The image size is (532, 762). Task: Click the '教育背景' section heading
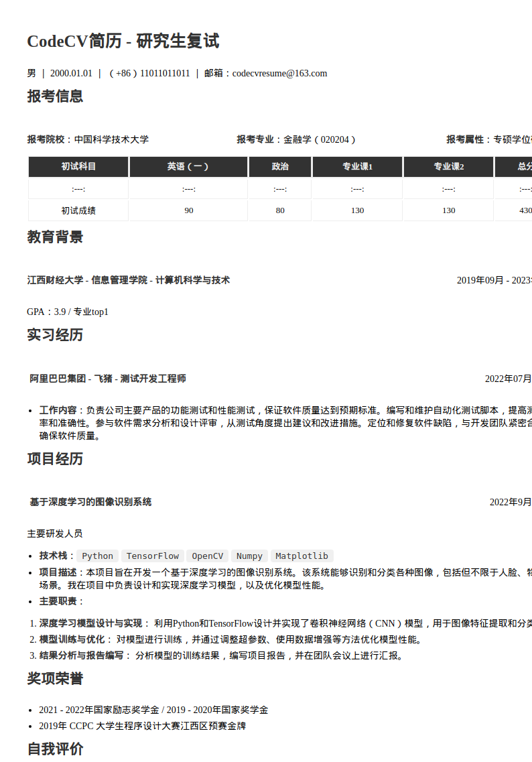[55, 237]
